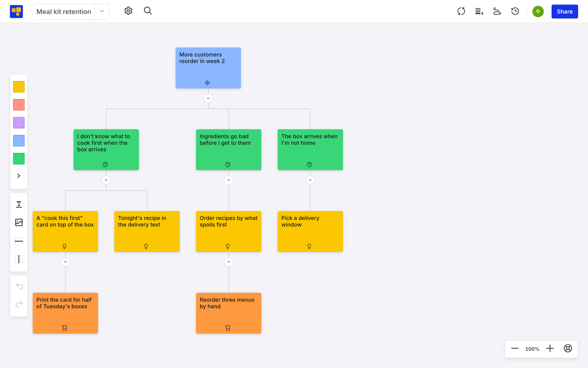Zoom in with the plus button
Viewport: 588px width, 368px height.
pyautogui.click(x=550, y=348)
